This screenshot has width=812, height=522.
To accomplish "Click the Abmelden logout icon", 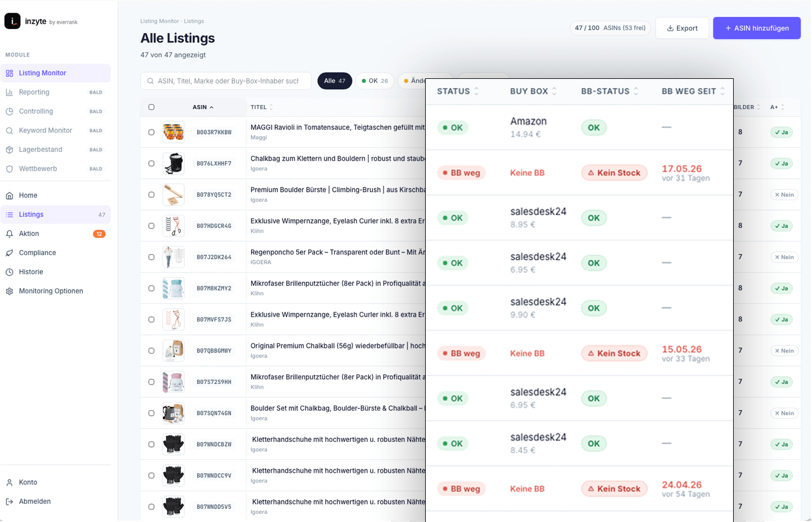I will tap(9, 502).
